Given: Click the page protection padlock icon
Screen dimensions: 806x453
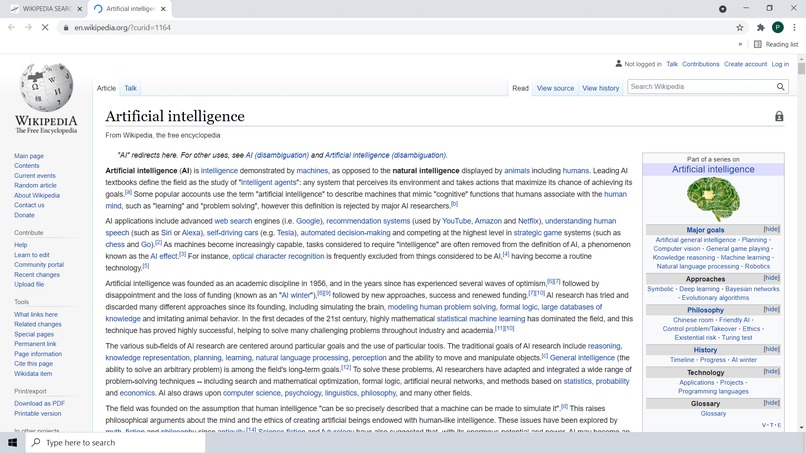Looking at the screenshot, I should point(779,117).
